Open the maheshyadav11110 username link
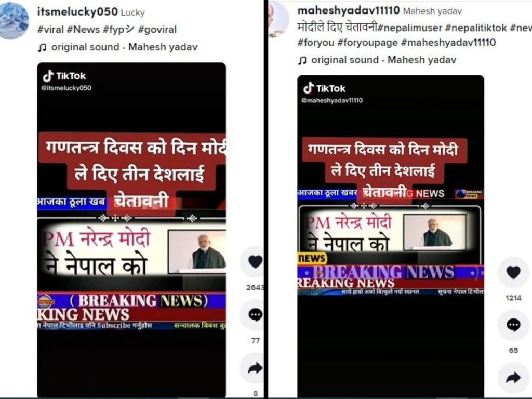This screenshot has width=532, height=399. tap(349, 10)
